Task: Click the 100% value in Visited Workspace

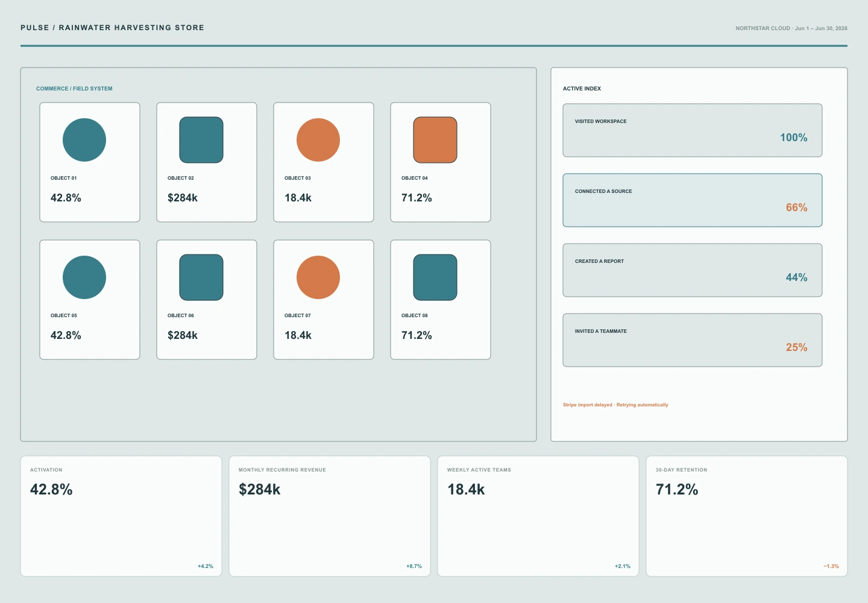Action: (794, 137)
